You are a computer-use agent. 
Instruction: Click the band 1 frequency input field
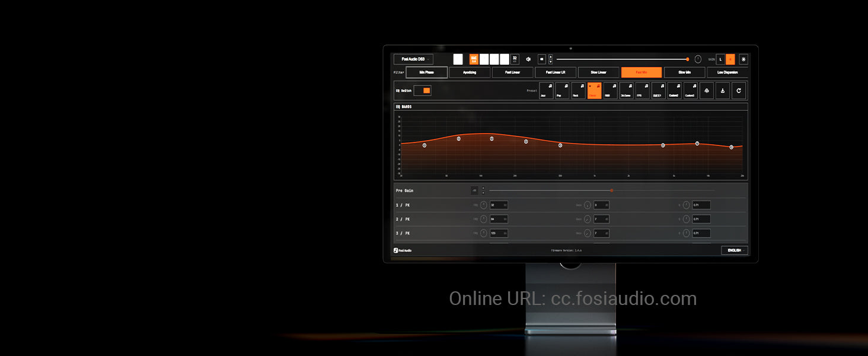click(x=498, y=205)
